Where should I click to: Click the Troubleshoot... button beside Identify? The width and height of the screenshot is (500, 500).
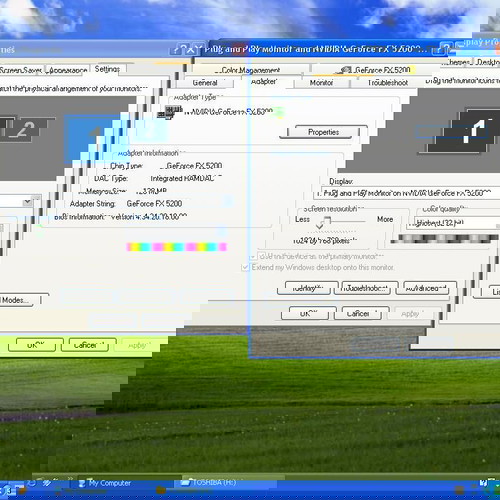click(x=367, y=288)
